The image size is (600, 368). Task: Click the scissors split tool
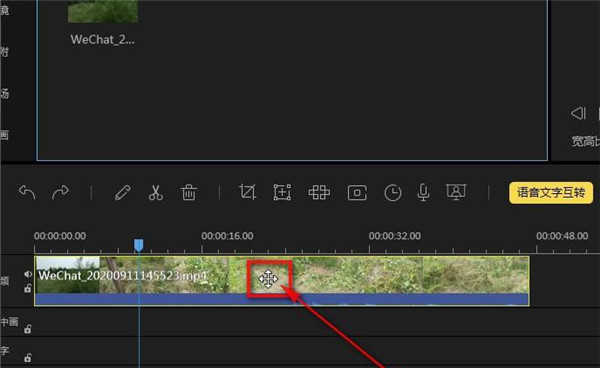coord(155,192)
